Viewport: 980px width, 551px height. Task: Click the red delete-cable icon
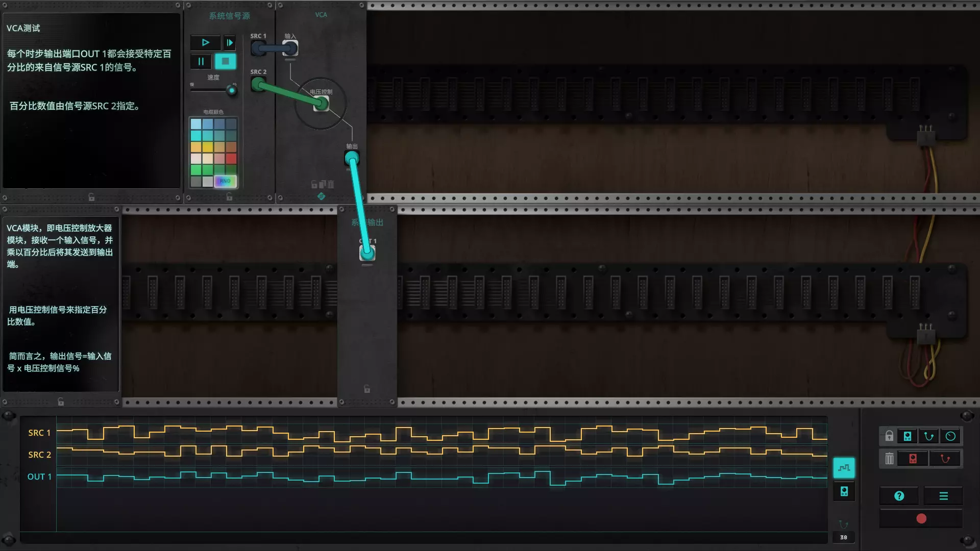945,459
